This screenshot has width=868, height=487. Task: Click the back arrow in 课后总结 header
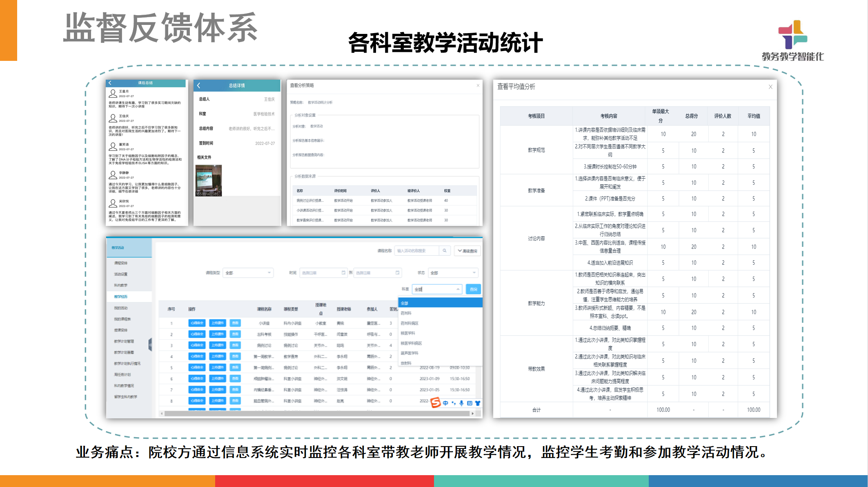click(x=110, y=83)
